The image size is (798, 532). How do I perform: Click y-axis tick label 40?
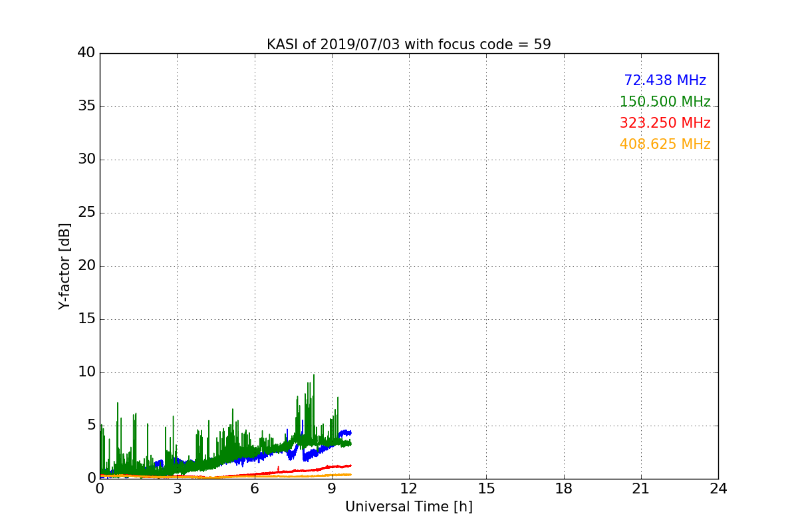pyautogui.click(x=86, y=53)
